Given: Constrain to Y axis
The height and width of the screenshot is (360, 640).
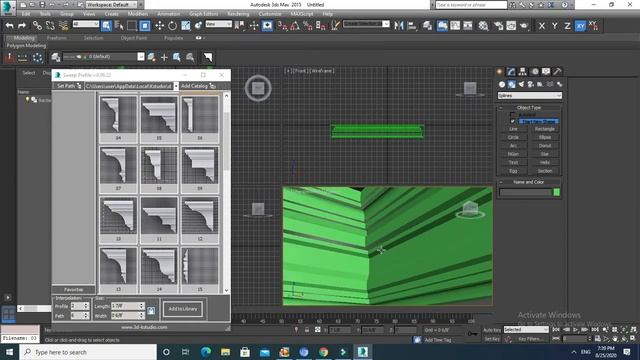Looking at the screenshot, I should (x=554, y=26).
